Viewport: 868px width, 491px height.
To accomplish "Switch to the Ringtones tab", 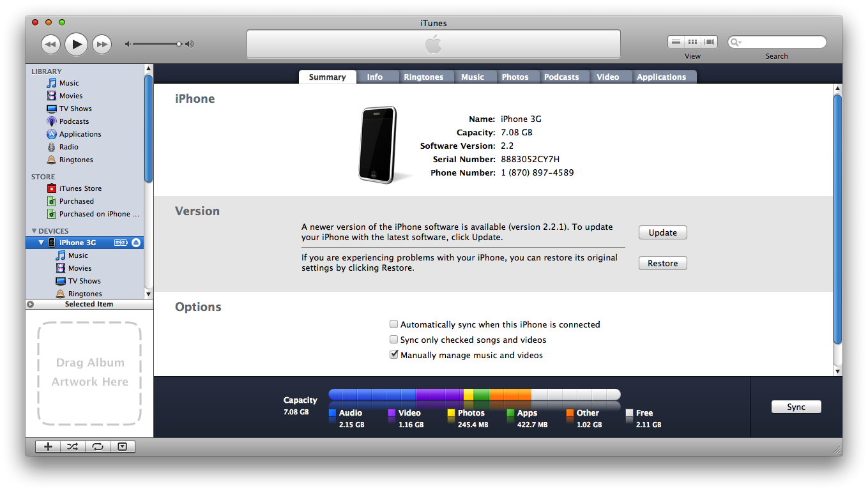I will [423, 77].
